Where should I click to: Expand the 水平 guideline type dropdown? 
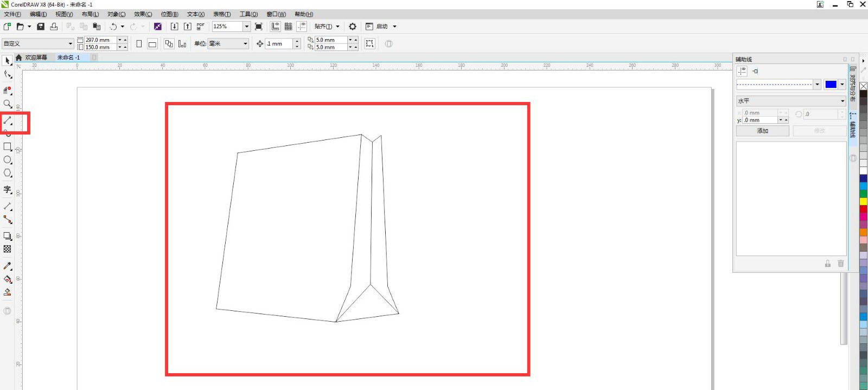click(842, 101)
